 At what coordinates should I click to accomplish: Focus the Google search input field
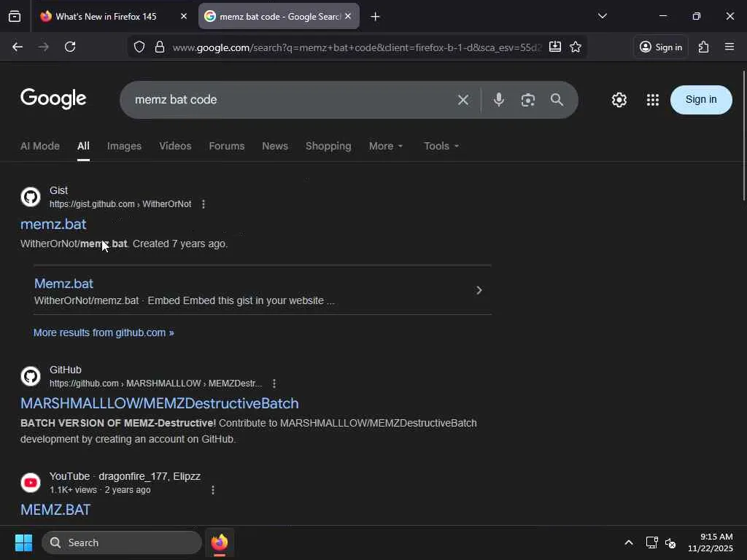coord(290,100)
